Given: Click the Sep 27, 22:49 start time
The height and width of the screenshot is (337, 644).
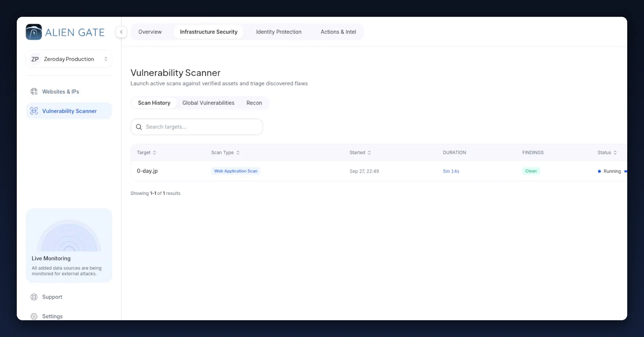Looking at the screenshot, I should point(364,171).
